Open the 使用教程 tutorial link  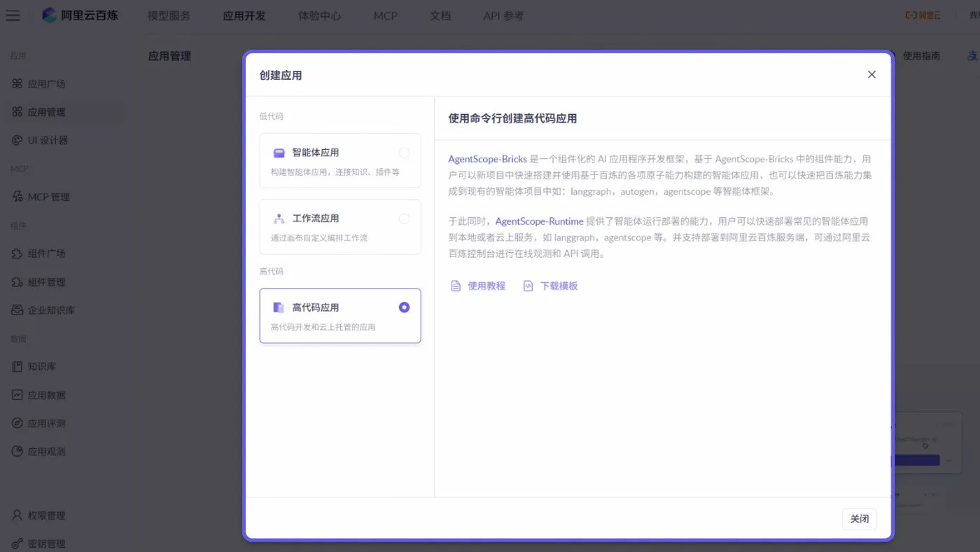pos(486,286)
